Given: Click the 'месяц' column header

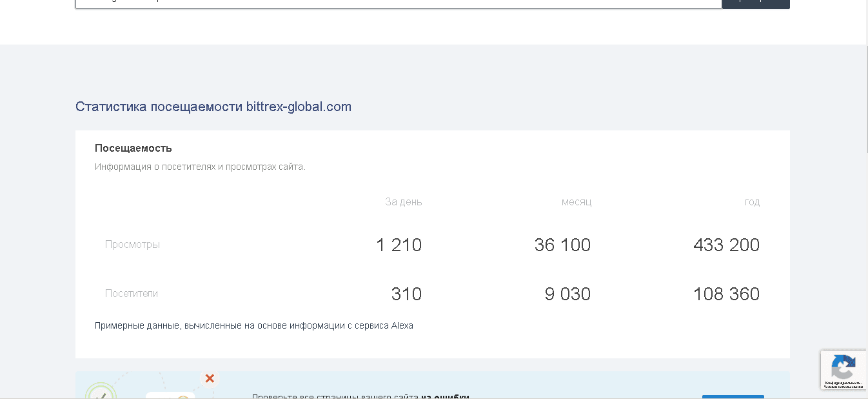Looking at the screenshot, I should tap(576, 201).
